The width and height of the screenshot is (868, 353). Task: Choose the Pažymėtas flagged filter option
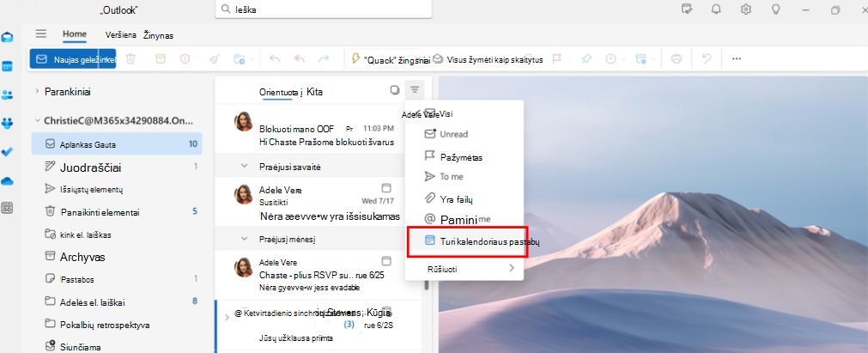[464, 157]
